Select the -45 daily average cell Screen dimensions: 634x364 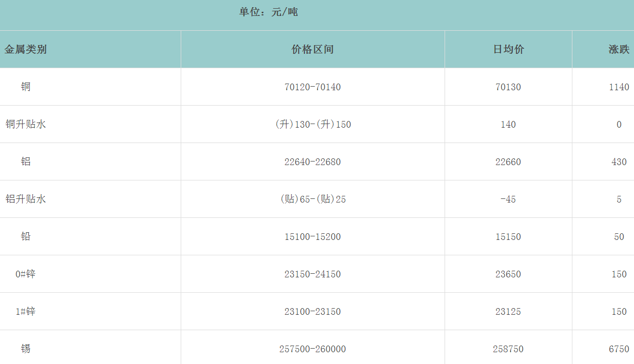coord(508,199)
